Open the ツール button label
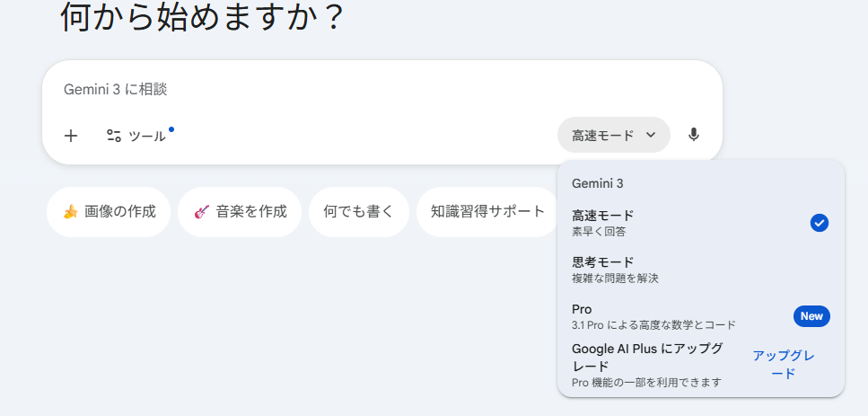Image resolution: width=868 pixels, height=416 pixels. click(147, 136)
